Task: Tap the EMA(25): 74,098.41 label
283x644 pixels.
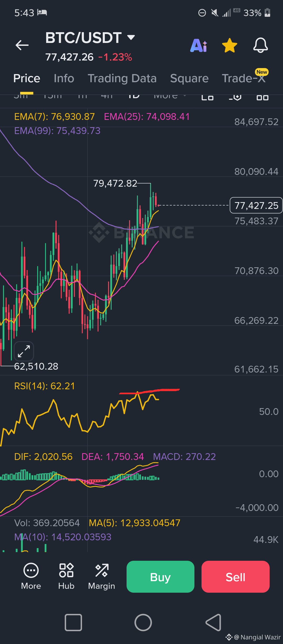Action: pos(147,117)
